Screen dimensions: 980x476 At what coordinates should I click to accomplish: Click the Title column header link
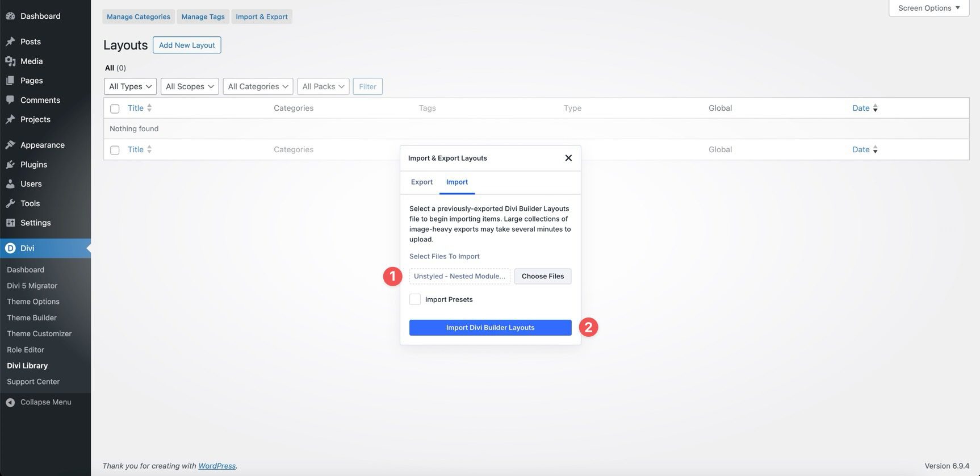pyautogui.click(x=136, y=108)
